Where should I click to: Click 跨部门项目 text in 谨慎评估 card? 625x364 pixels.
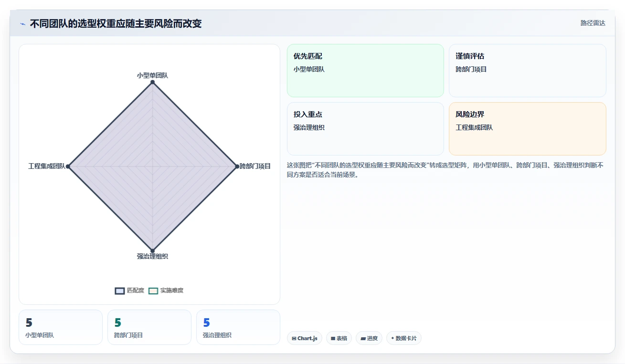pyautogui.click(x=471, y=69)
